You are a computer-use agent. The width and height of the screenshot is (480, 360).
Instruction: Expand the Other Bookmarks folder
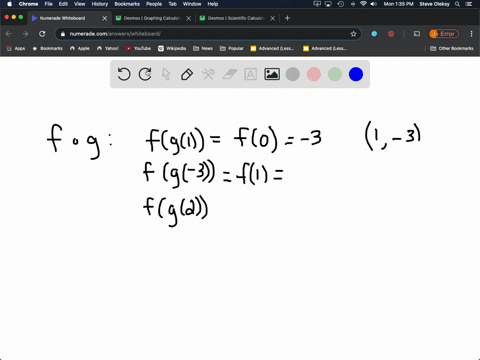(x=452, y=48)
